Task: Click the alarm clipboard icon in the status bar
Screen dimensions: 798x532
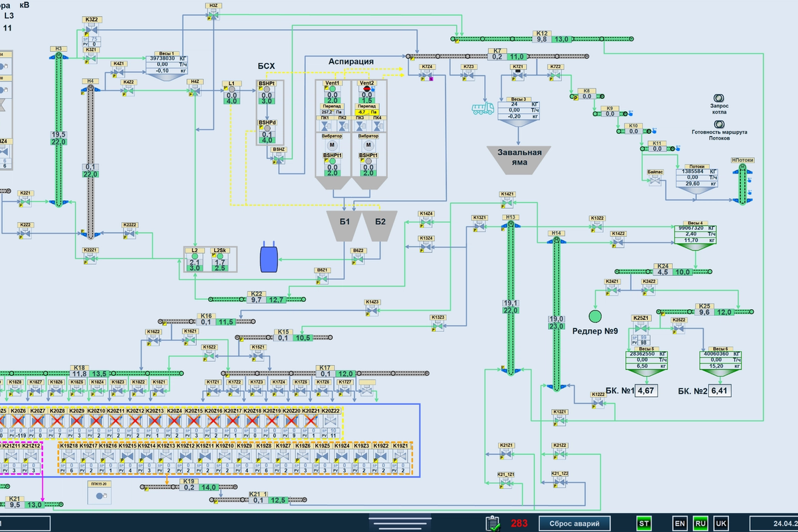Action: click(493, 523)
